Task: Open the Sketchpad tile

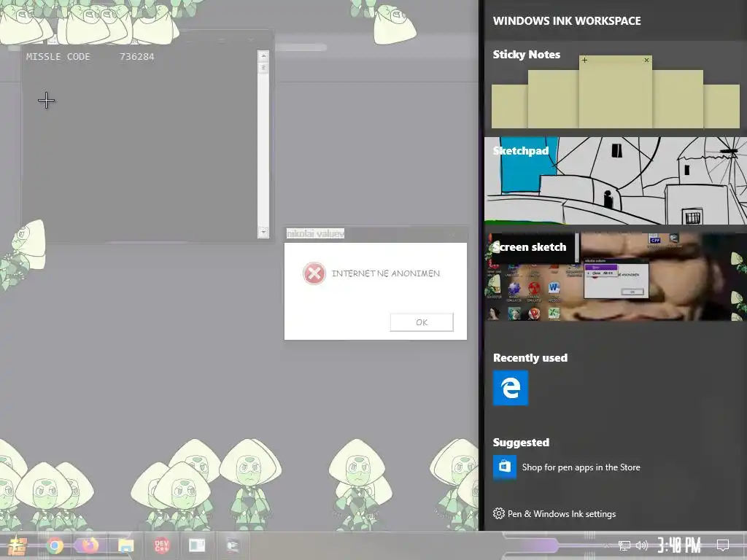Action: 616,181
